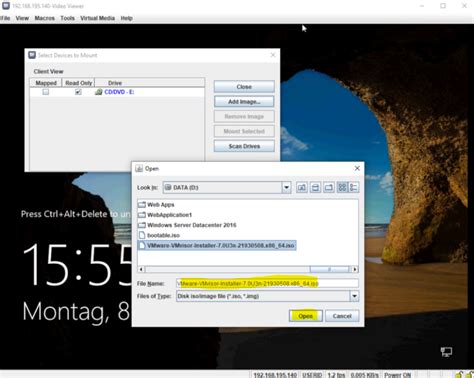Click the Up One Level folder icon

tap(302, 187)
